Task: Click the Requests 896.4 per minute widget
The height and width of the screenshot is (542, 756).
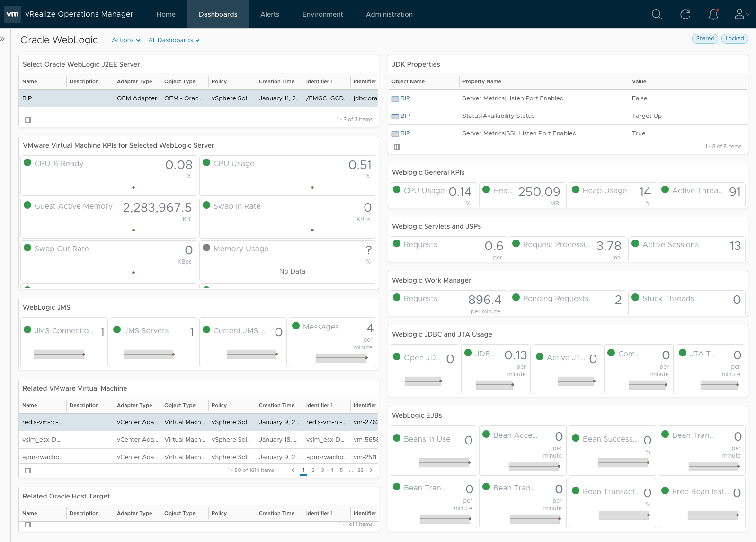Action: [448, 303]
